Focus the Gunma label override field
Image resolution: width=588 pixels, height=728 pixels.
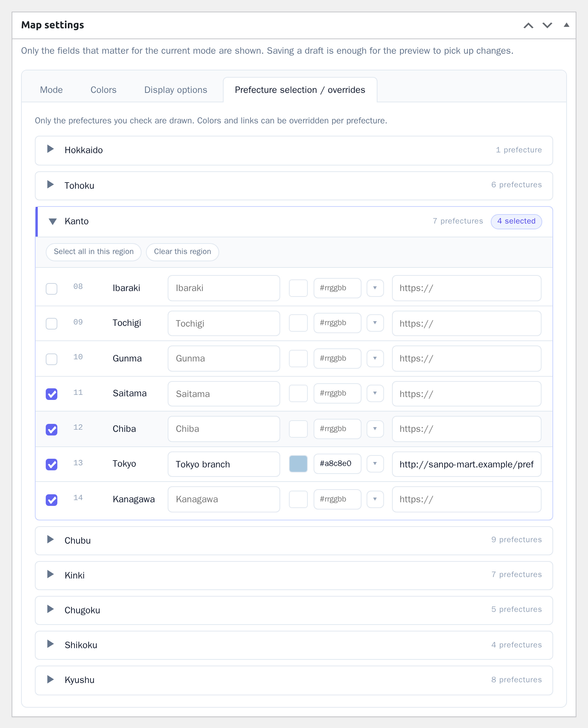point(224,359)
